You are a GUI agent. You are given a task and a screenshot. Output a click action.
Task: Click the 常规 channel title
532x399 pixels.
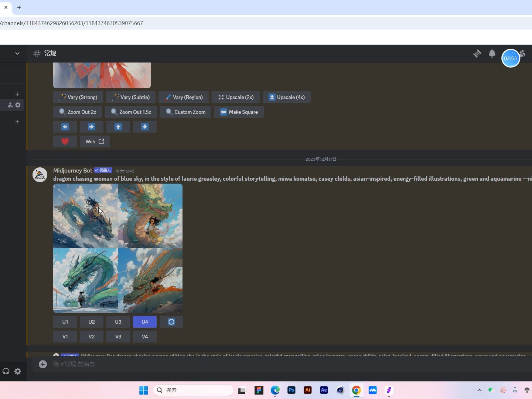(50, 54)
